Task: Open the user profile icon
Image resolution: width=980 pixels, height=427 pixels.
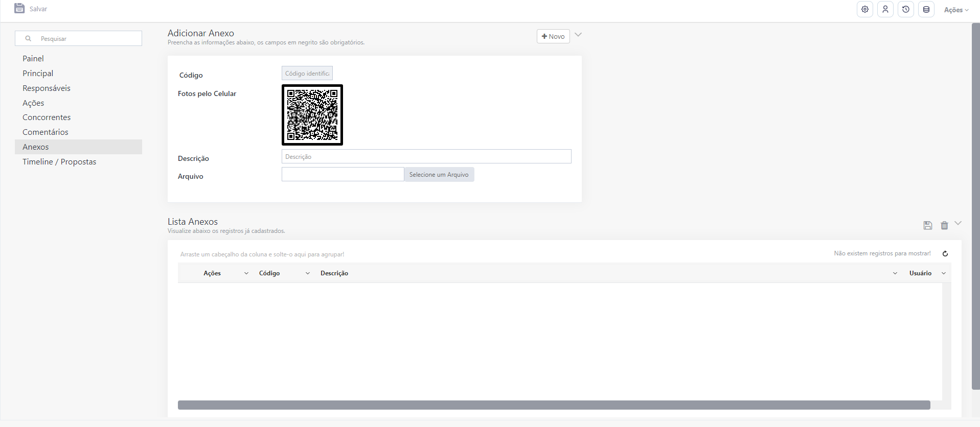Action: coord(885,9)
